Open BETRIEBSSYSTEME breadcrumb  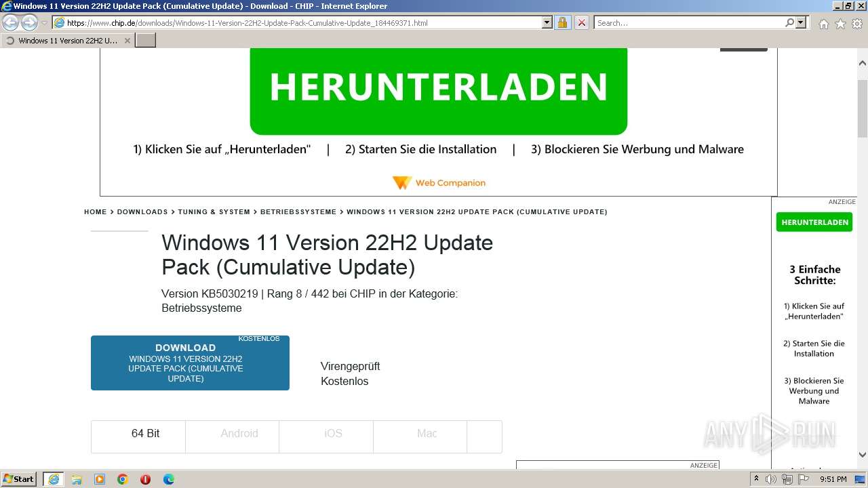(298, 212)
